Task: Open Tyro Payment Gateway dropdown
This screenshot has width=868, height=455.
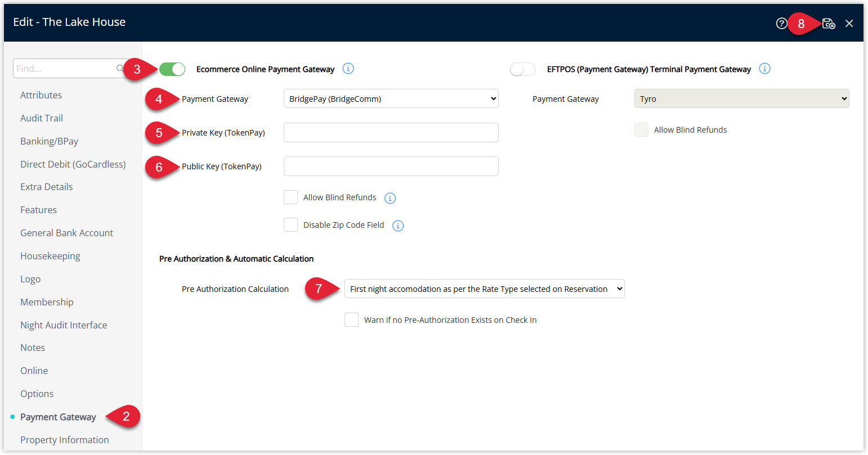Action: pos(741,98)
